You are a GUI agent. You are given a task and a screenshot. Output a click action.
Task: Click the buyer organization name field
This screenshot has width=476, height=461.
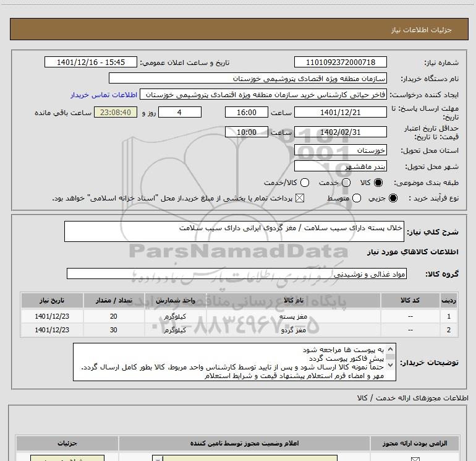coord(248,79)
